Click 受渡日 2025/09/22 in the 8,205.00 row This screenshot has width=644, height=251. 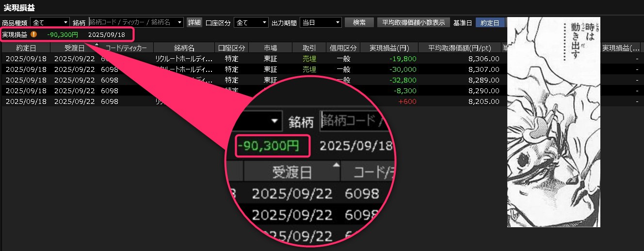75,101
